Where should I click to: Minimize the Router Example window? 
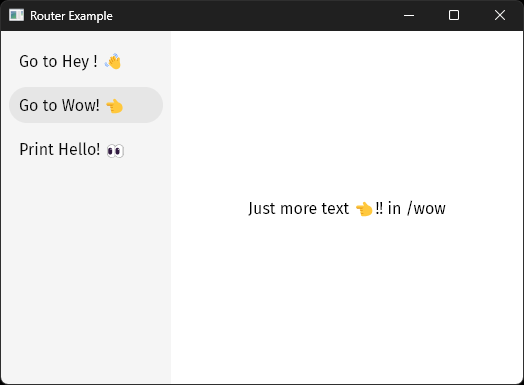(x=409, y=15)
